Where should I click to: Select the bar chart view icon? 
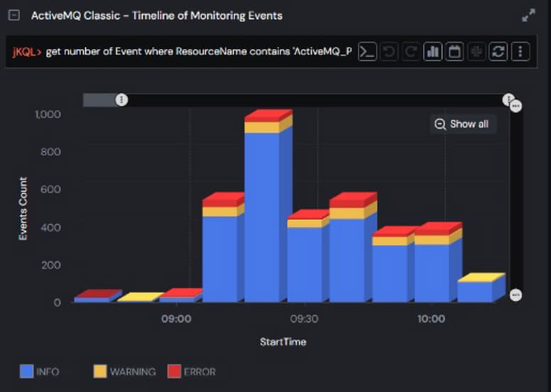[432, 52]
